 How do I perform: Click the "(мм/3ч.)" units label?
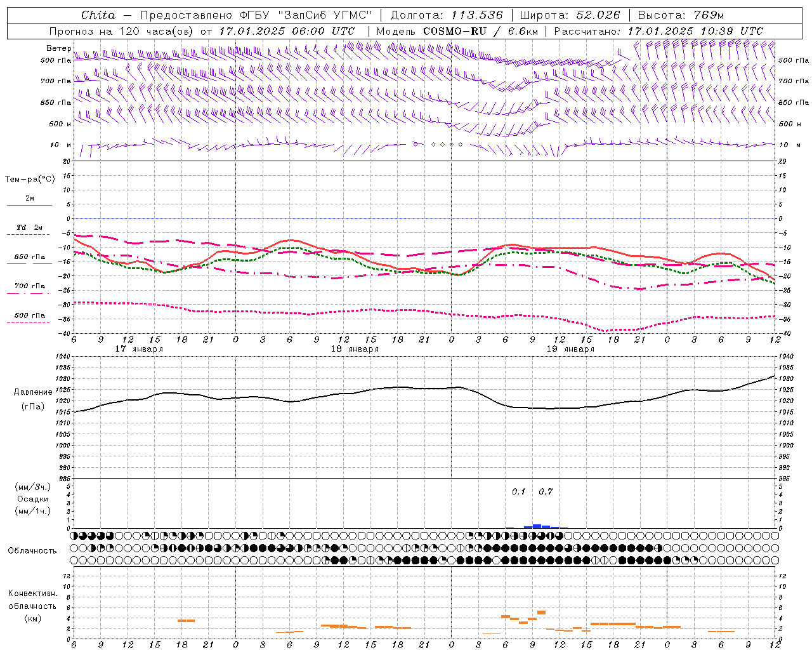(32, 487)
